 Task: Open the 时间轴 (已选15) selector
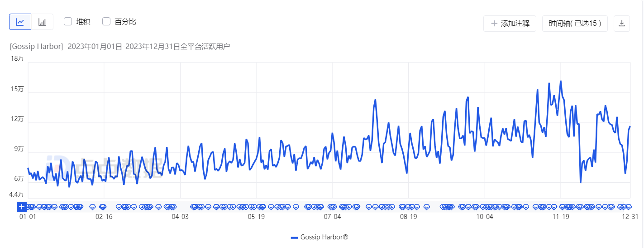(x=574, y=23)
